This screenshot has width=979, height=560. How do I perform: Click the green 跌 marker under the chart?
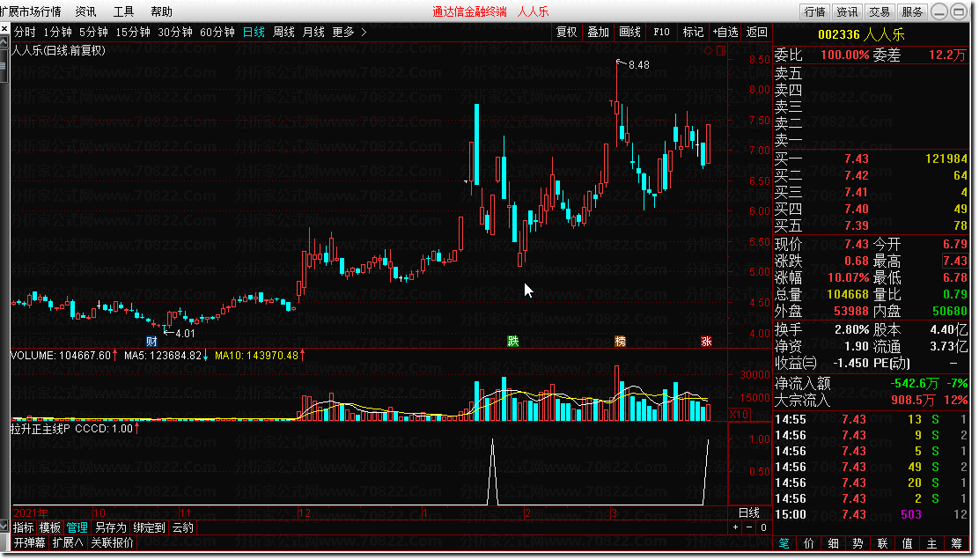coord(513,342)
